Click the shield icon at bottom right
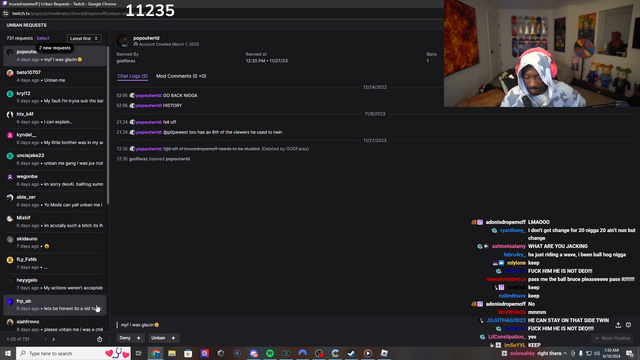Screen dimensions: 640x360 point(628,325)
